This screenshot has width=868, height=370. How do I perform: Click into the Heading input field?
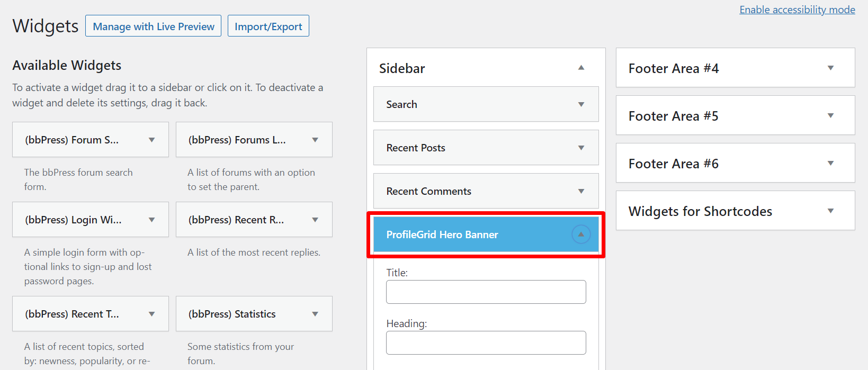(486, 343)
